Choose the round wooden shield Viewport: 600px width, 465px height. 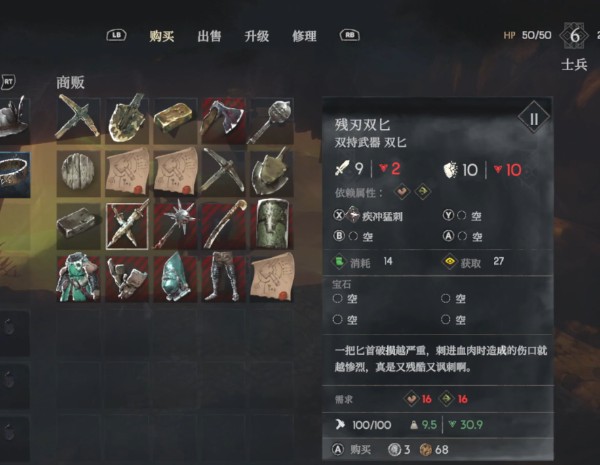tap(78, 173)
